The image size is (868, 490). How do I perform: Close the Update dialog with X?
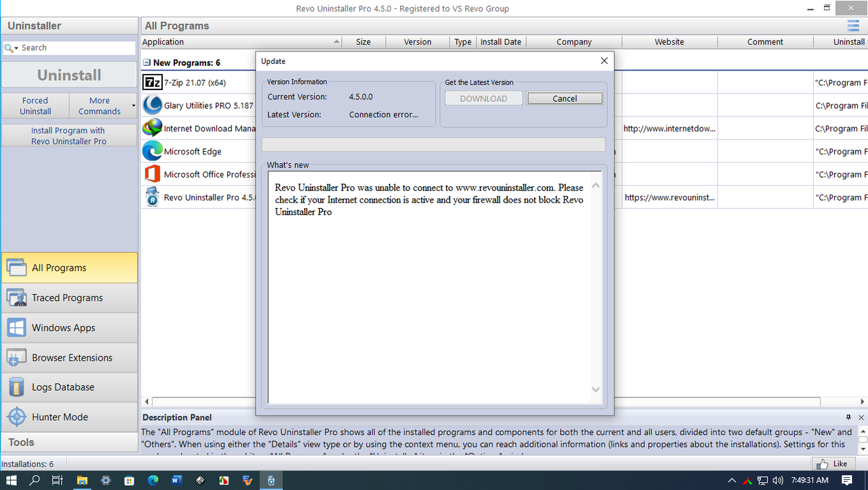coord(604,61)
